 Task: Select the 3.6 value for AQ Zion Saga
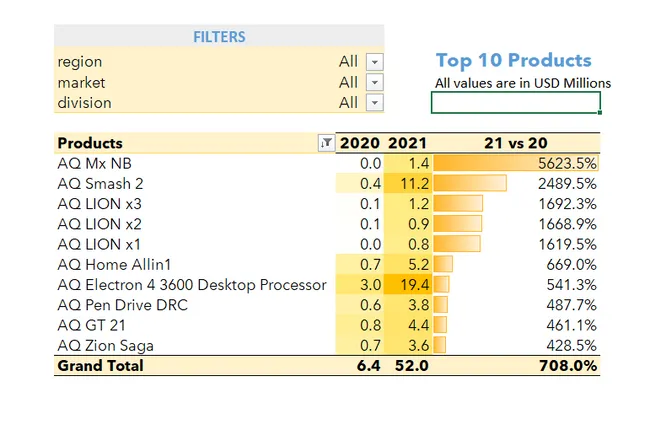click(408, 345)
